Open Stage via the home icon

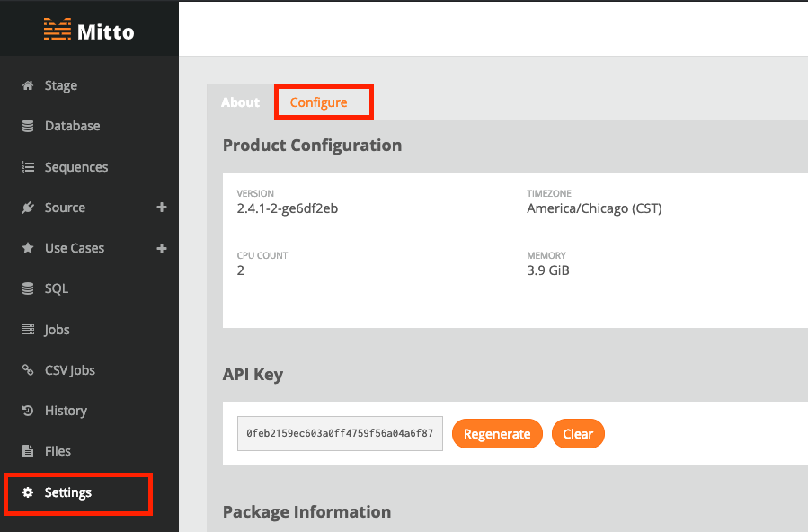point(28,85)
